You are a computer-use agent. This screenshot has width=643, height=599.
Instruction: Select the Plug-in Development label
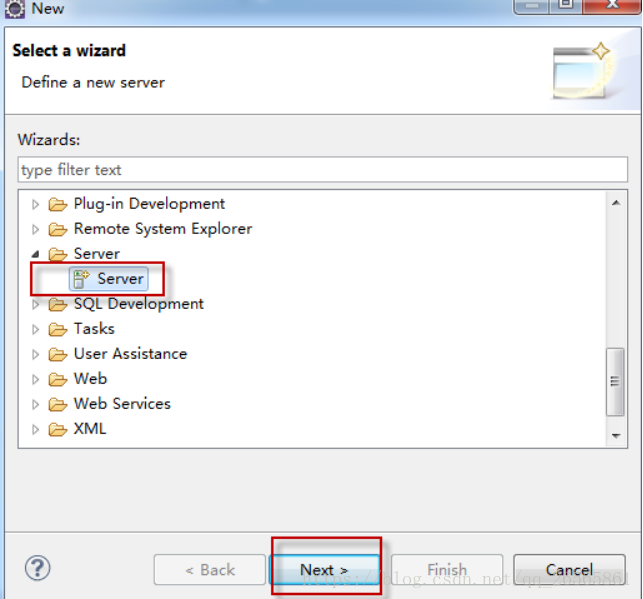click(149, 204)
